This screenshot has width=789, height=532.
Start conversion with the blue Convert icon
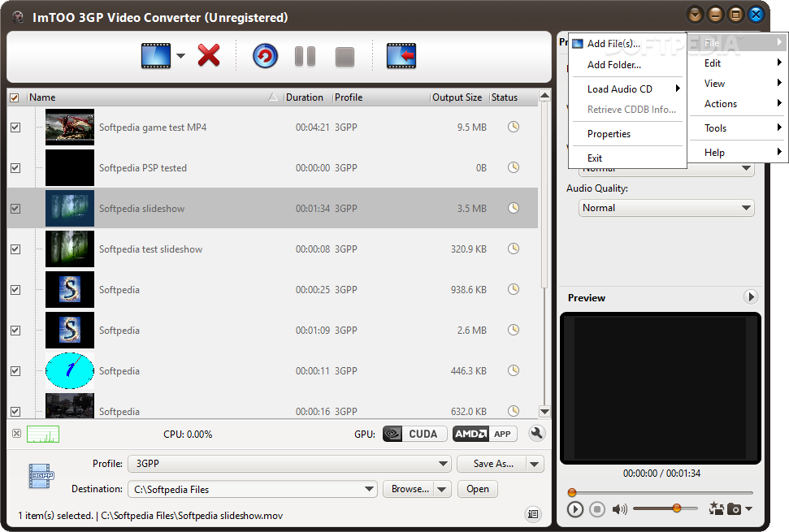(x=265, y=56)
